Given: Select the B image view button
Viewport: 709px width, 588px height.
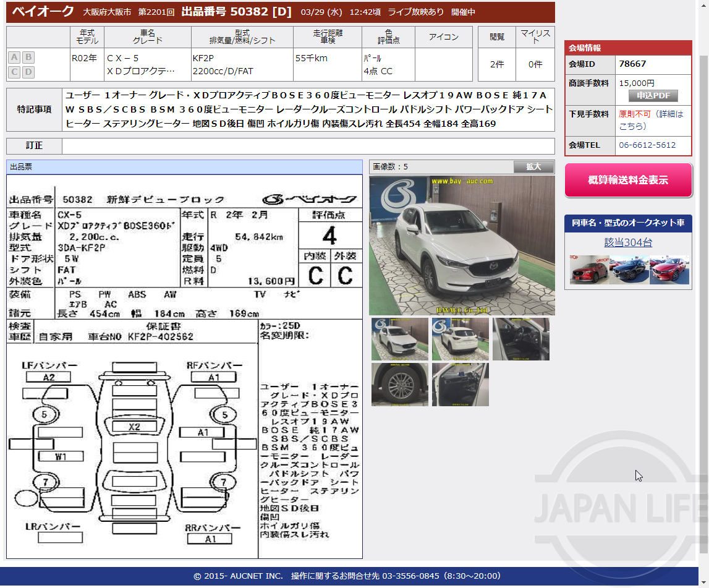Looking at the screenshot, I should 27,57.
